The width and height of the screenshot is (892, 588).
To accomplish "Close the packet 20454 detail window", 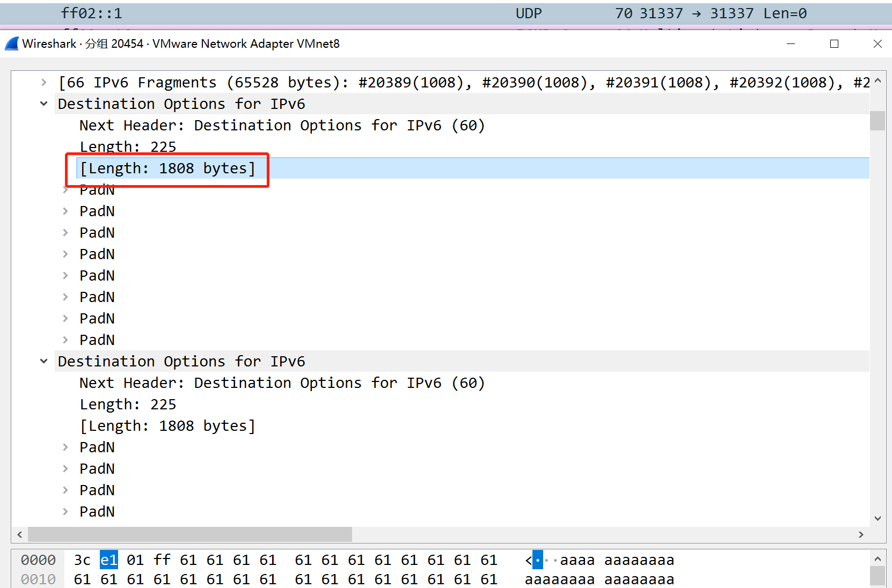I will (878, 44).
